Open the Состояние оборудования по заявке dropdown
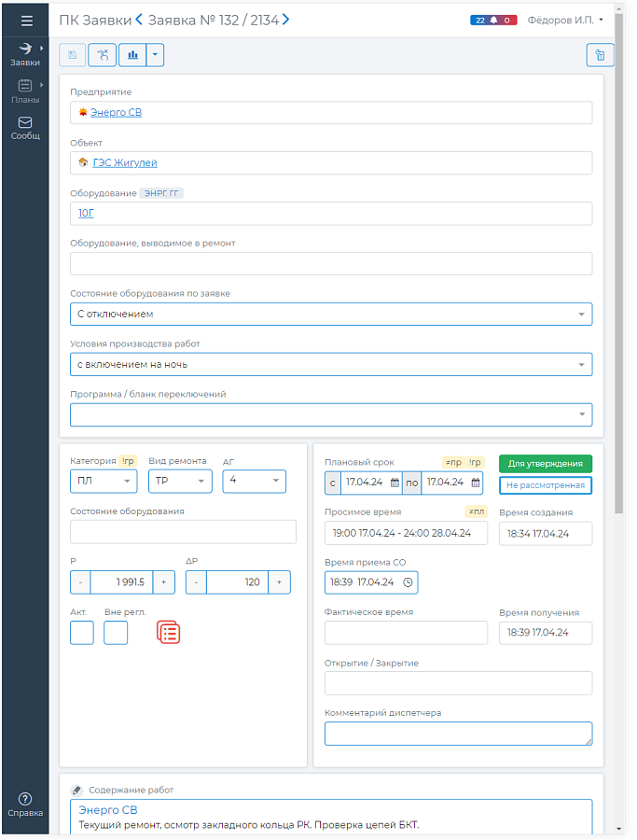Image resolution: width=637 pixels, height=840 pixels. point(331,314)
